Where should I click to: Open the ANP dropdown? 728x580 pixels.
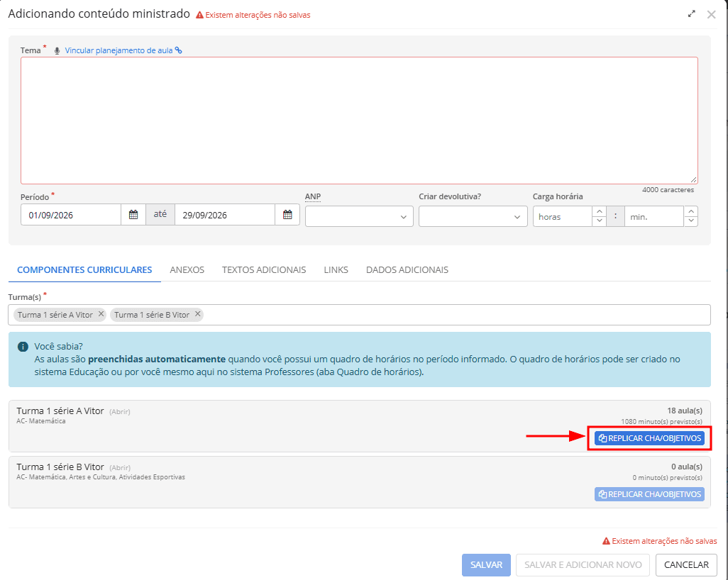click(359, 217)
